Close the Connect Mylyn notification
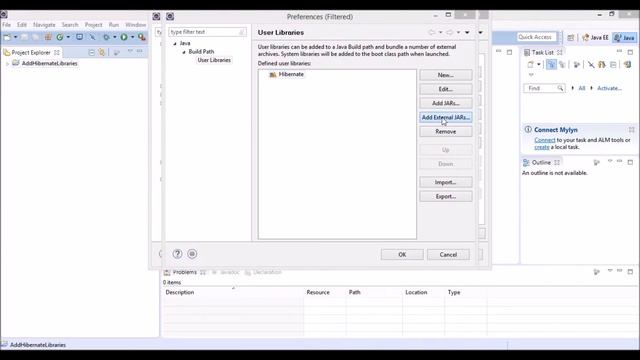 coord(631,130)
